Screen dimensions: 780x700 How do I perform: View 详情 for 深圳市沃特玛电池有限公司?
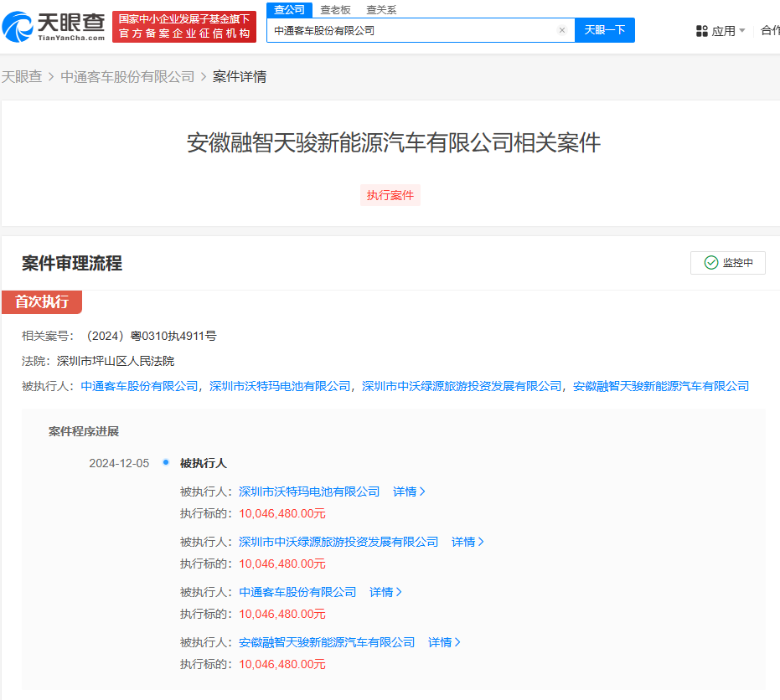point(409,492)
